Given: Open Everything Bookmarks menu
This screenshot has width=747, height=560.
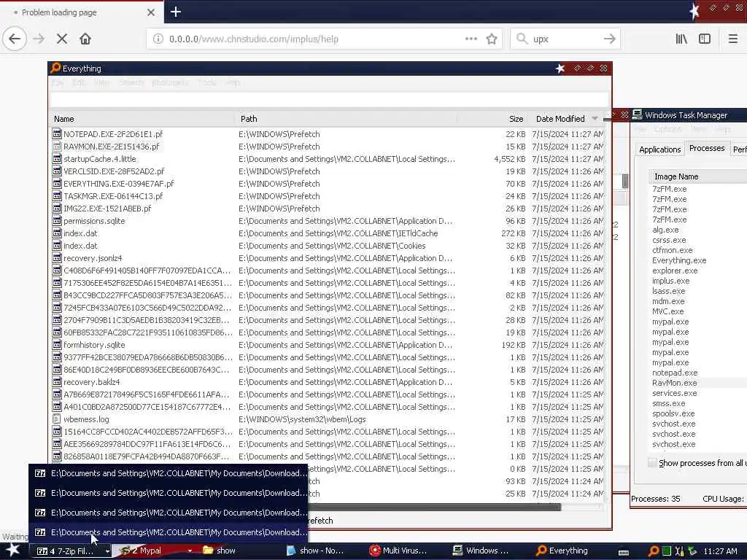Looking at the screenshot, I should [x=170, y=83].
